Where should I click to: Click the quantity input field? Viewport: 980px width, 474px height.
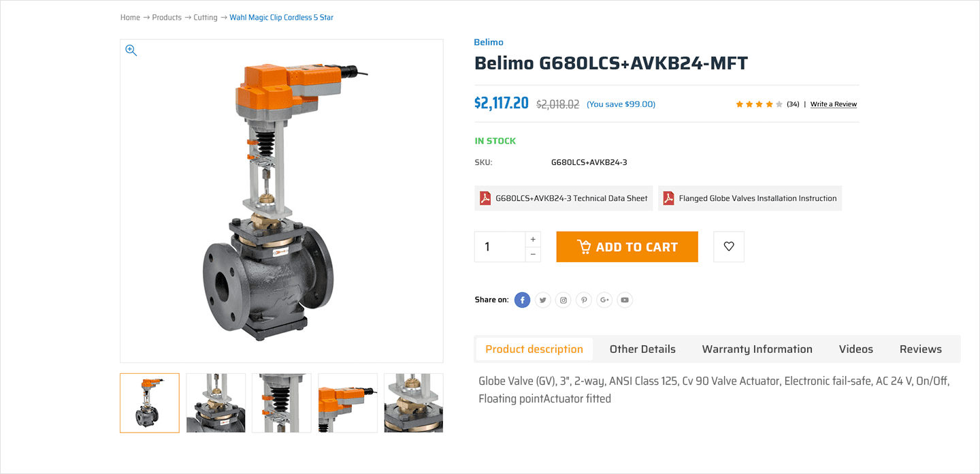(500, 247)
